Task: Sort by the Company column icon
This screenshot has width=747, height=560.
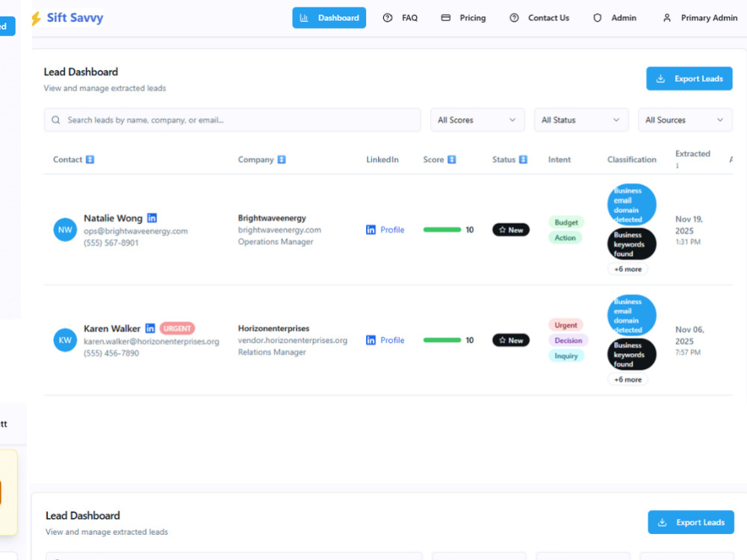Action: 282,160
